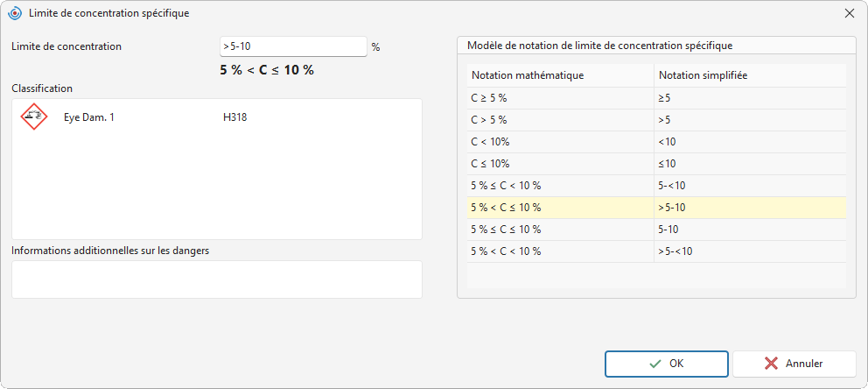Click the red X icon on Annuler
Screen dimensions: 868x389
(771, 364)
